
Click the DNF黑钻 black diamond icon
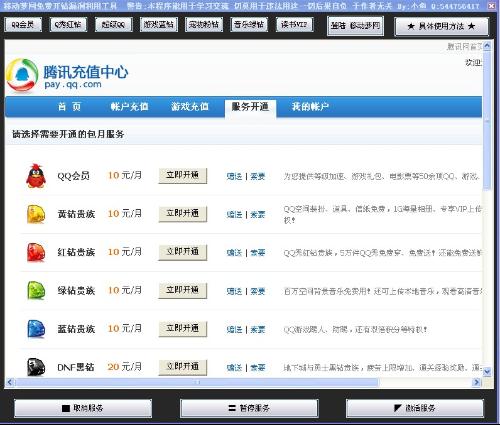pyautogui.click(x=36, y=367)
